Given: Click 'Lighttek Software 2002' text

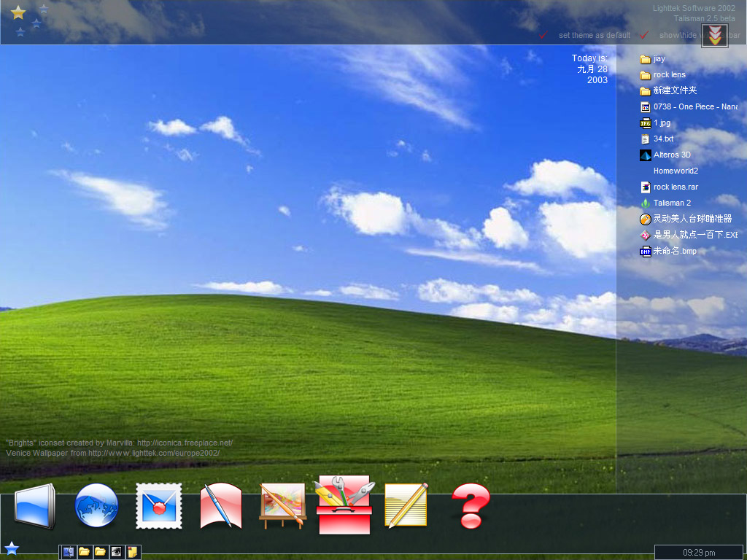Looking at the screenshot, I should pos(694,8).
